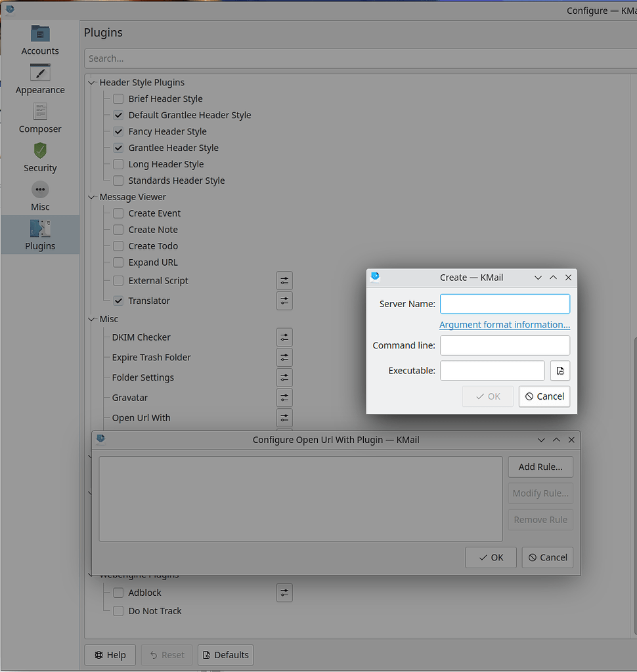Collapse Message Viewer group
This screenshot has width=637, height=672.
coord(91,197)
